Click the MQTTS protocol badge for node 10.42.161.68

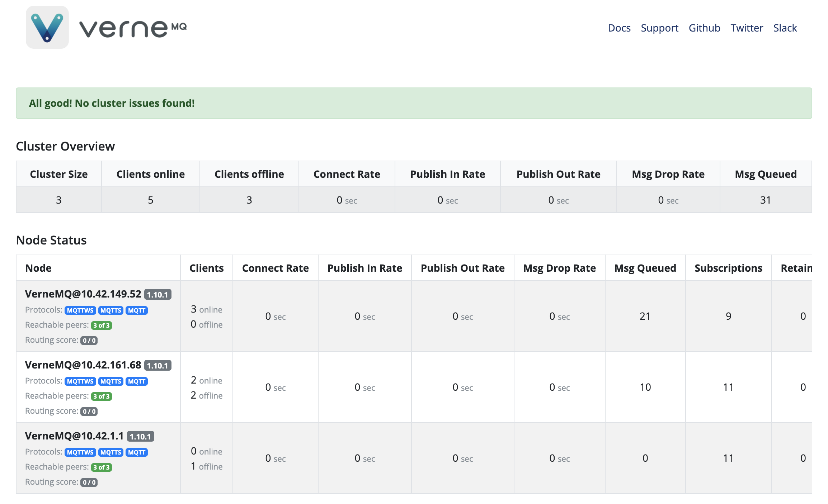(111, 381)
